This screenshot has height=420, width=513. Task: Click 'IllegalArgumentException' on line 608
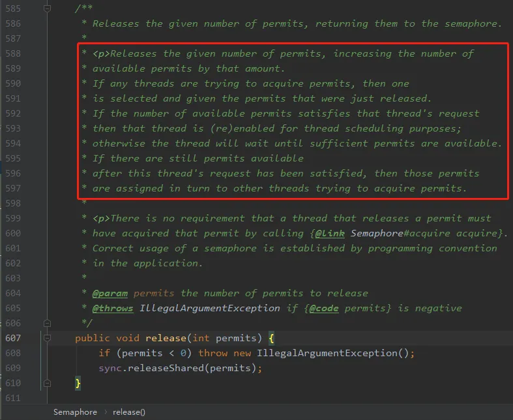point(327,353)
